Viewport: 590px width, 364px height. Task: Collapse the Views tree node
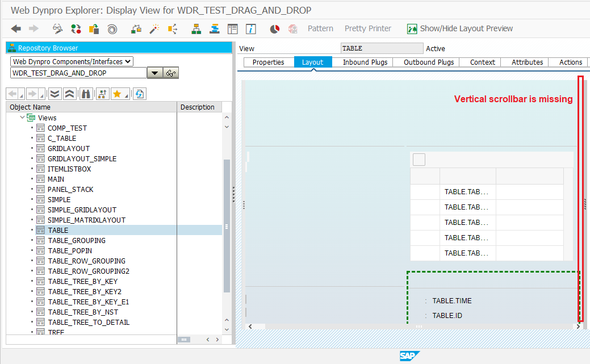pyautogui.click(x=22, y=118)
